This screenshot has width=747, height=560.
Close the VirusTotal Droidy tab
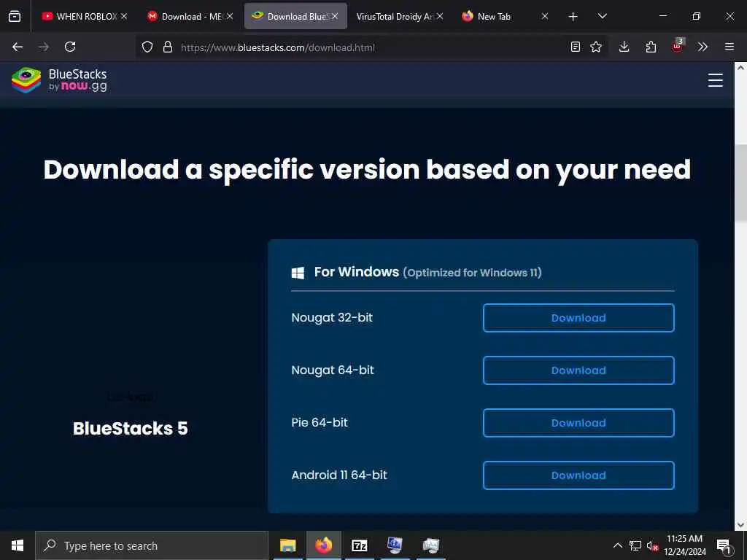click(440, 16)
